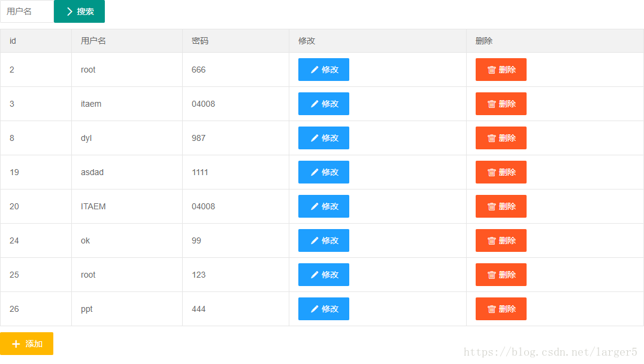Viewport: 644px width, 364px height.
Task: Click id cell '19'
Action: (36, 172)
